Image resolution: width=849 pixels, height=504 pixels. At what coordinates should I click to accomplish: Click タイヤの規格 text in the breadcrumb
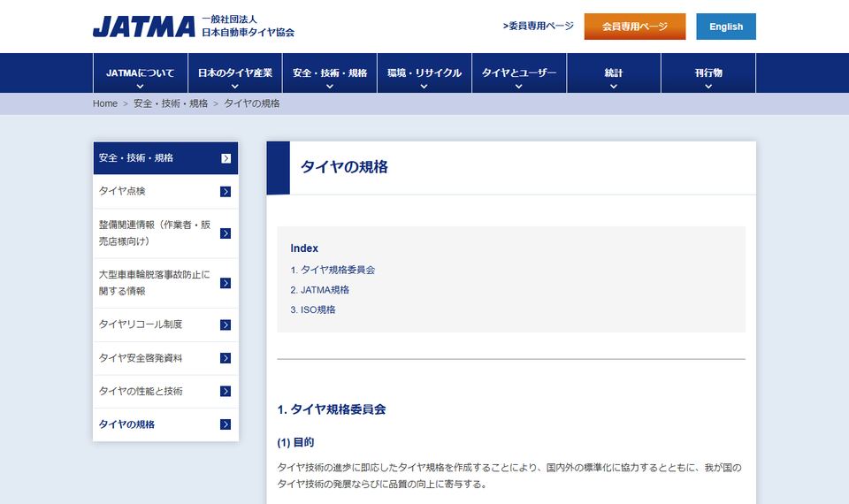point(252,103)
